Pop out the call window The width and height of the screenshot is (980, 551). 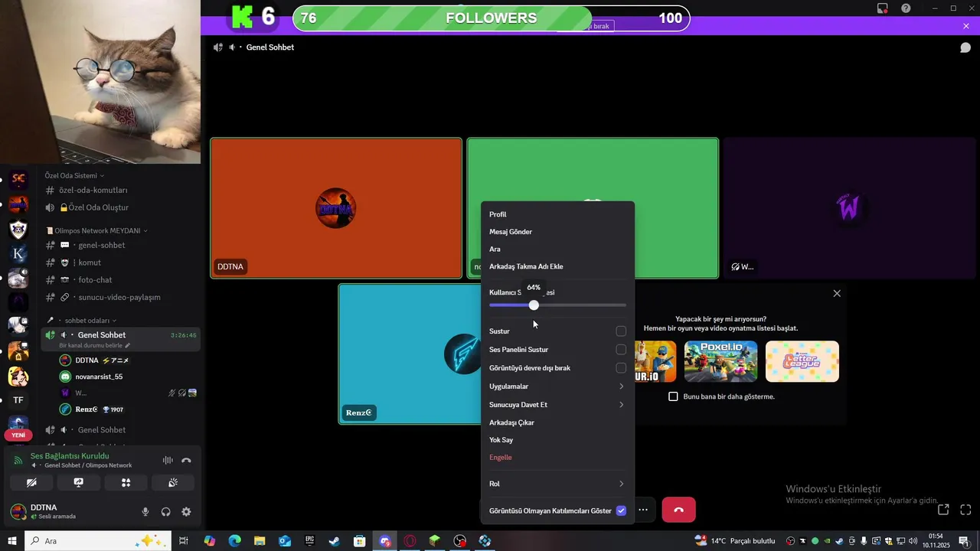[943, 510]
